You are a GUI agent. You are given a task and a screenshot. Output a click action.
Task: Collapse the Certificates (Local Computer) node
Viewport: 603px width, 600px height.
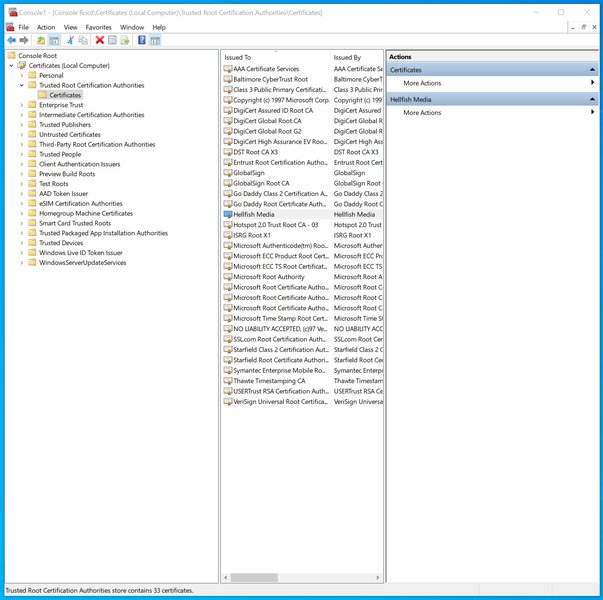coord(12,66)
